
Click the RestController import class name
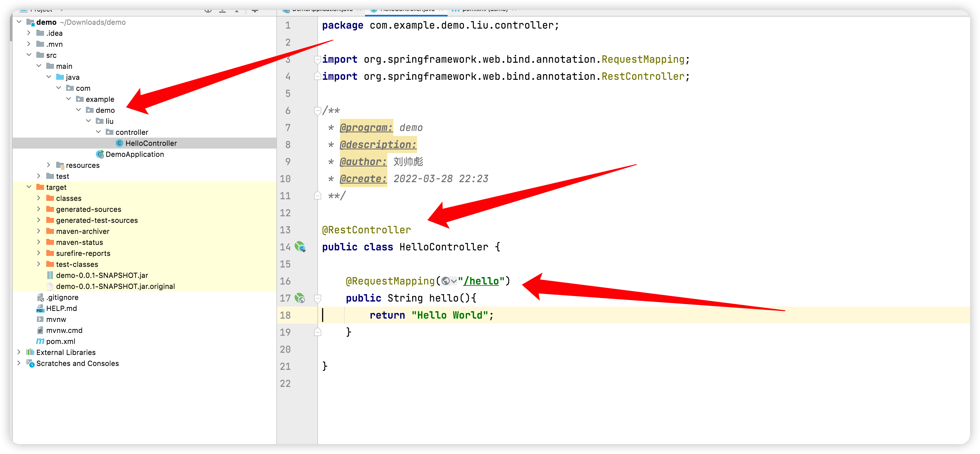pyautogui.click(x=643, y=77)
